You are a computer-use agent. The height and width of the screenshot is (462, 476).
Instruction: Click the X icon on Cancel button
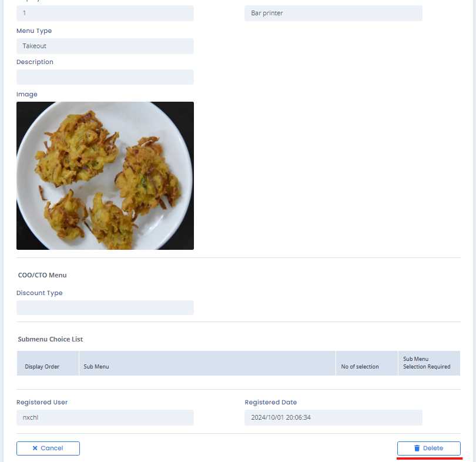tap(35, 448)
